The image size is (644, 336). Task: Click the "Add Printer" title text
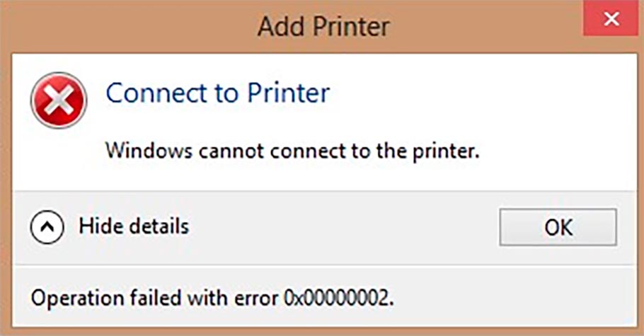[x=323, y=27]
